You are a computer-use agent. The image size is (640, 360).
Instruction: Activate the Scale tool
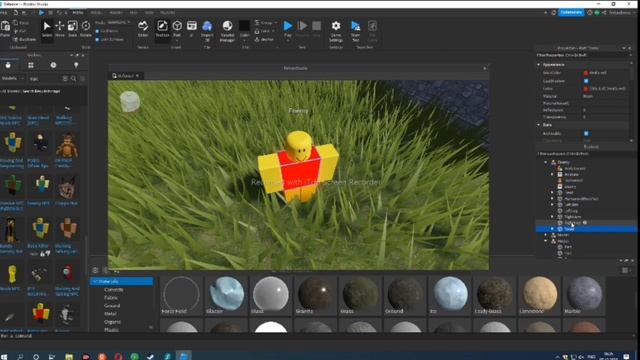pos(72,29)
